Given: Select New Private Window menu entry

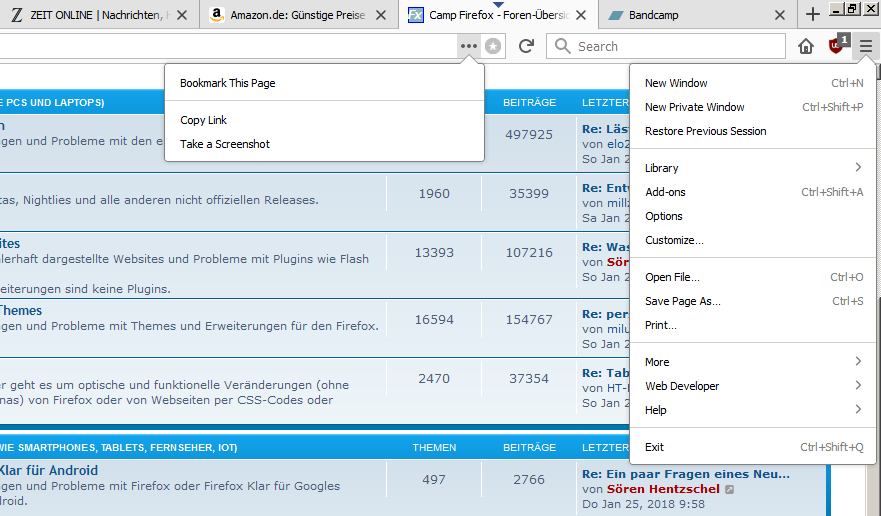Looking at the screenshot, I should click(695, 107).
